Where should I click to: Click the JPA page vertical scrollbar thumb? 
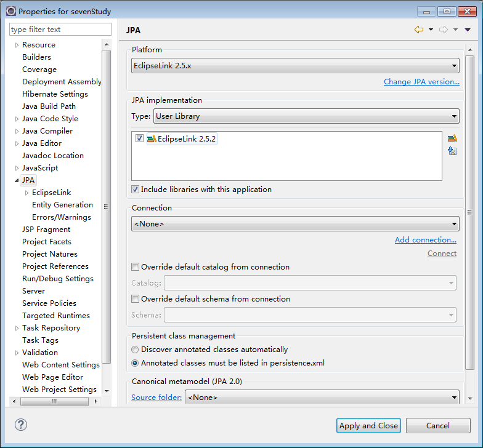469,212
